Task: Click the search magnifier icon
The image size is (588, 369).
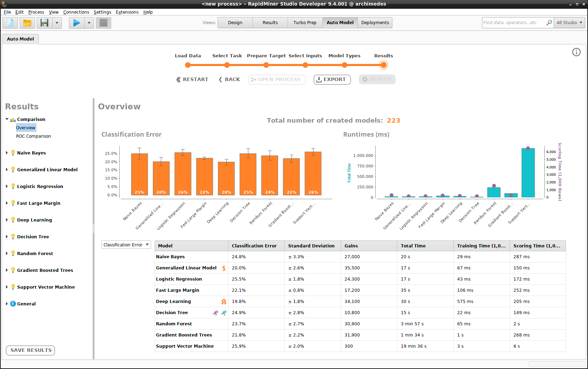Action: tap(549, 23)
